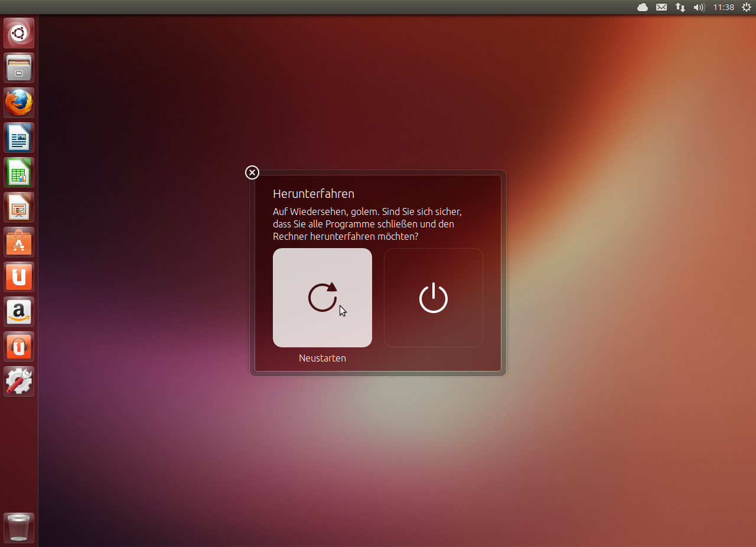The width and height of the screenshot is (756, 547).
Task: Open Ubuntu Software Center
Action: [19, 242]
